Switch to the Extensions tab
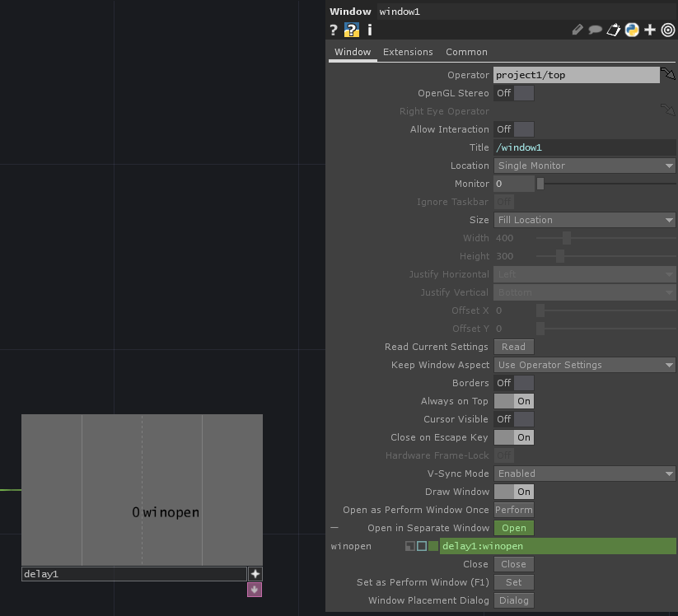The height and width of the screenshot is (616, 678). tap(408, 52)
